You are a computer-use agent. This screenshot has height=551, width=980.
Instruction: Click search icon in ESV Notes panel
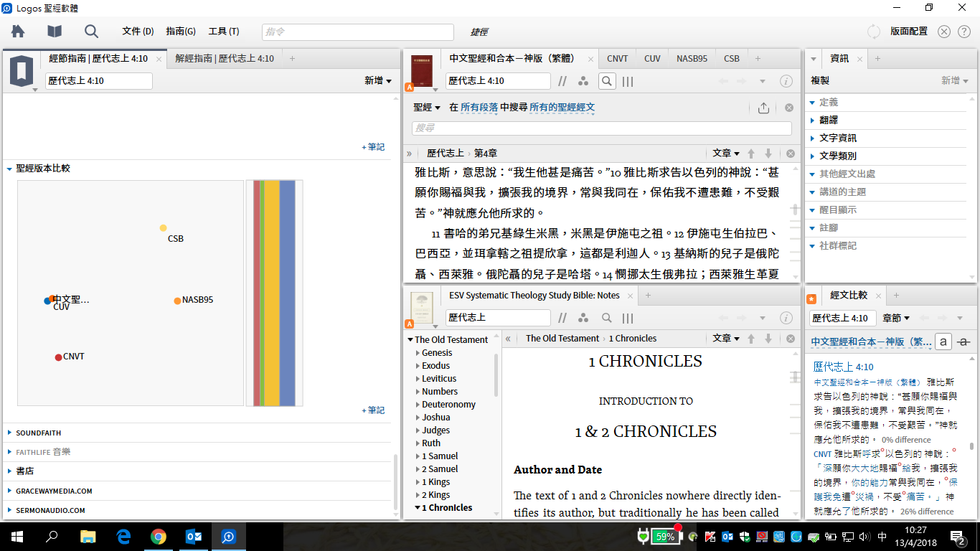click(607, 318)
